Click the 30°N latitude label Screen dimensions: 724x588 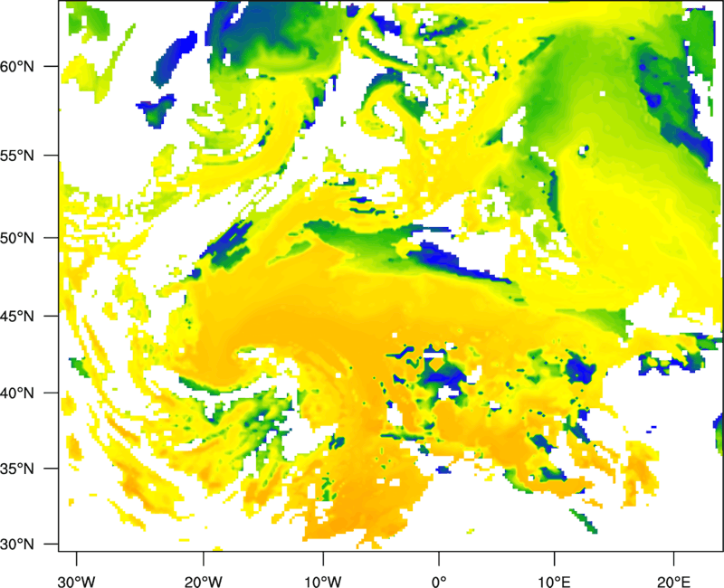click(x=17, y=545)
